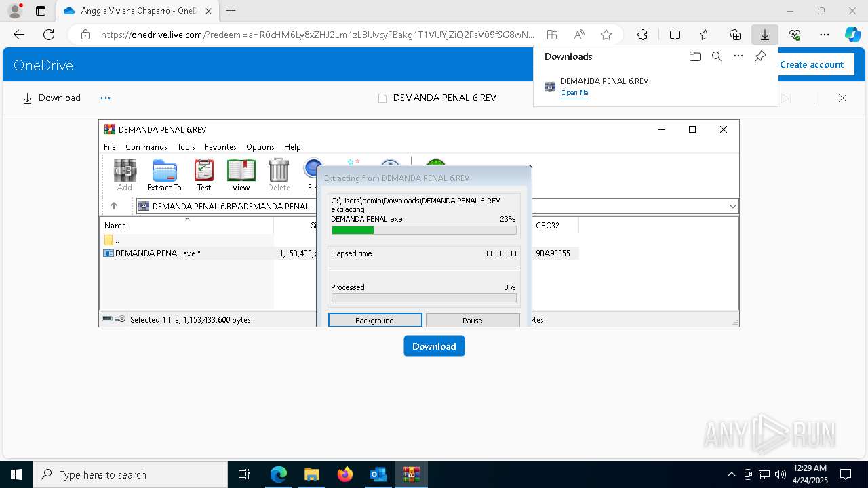Pause the extraction
This screenshot has width=868, height=488.
pyautogui.click(x=473, y=320)
